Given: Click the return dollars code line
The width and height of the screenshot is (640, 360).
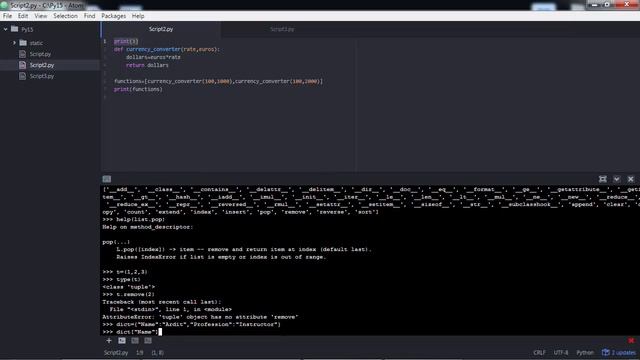Looking at the screenshot, I should coord(147,65).
